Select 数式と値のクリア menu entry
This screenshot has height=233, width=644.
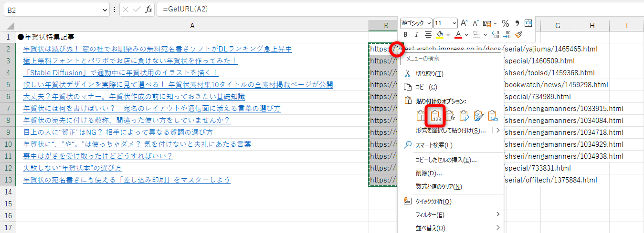click(x=439, y=186)
